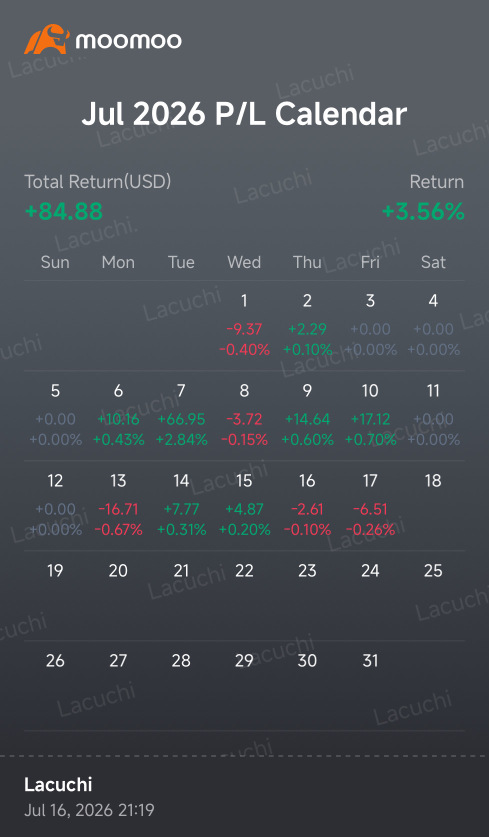Select July 6 showing +10.16
The image size is (489, 837).
coord(118,415)
